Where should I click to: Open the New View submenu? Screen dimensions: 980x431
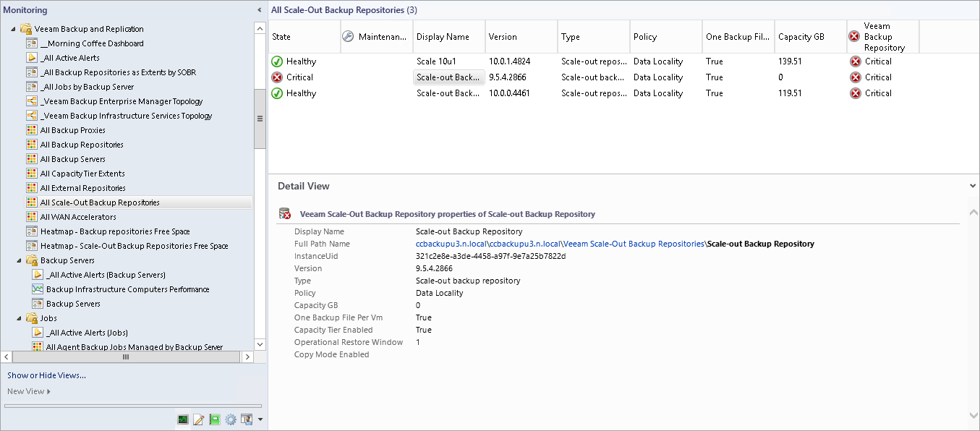tap(29, 391)
